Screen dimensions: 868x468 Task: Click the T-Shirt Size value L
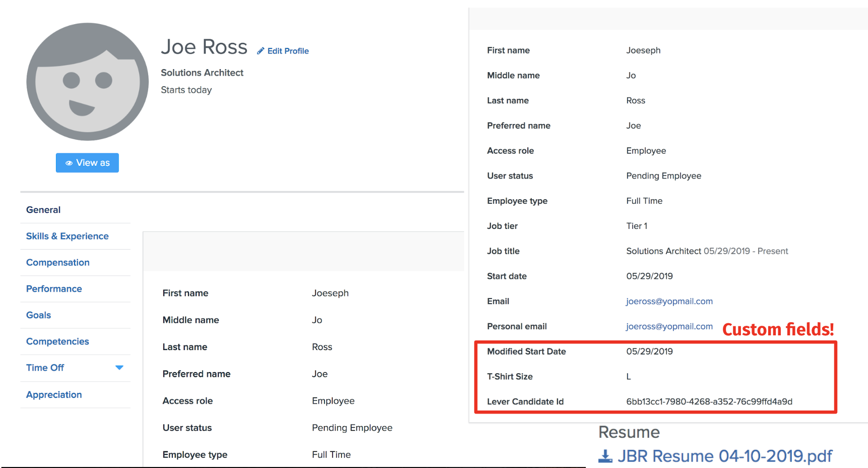point(628,376)
